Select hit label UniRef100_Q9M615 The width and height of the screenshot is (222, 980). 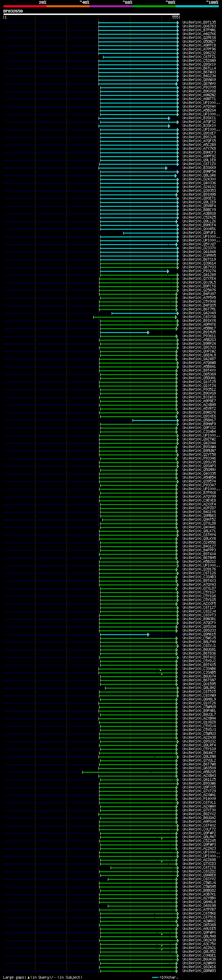click(x=199, y=634)
